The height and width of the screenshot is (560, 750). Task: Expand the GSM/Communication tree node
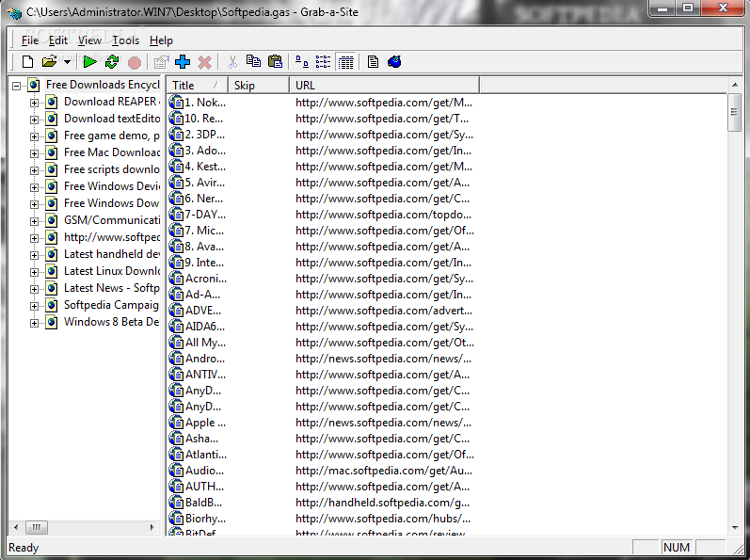point(34,221)
